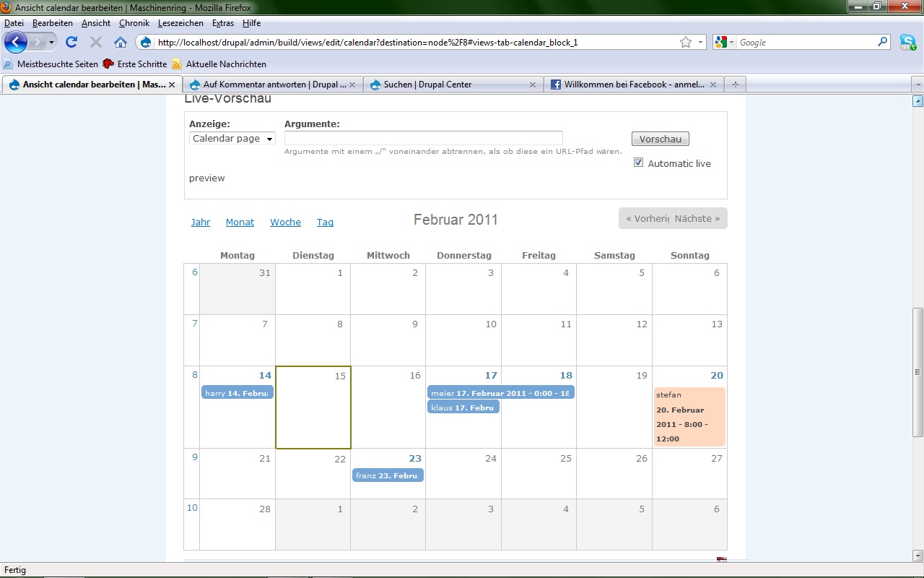
Task: Bookmark this page with the star icon
Action: 685,42
